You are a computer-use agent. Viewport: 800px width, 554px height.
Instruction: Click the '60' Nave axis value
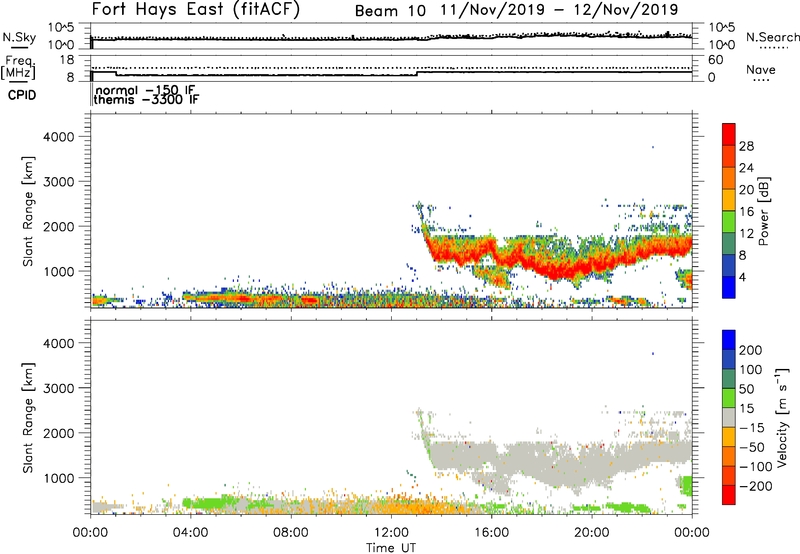point(715,60)
